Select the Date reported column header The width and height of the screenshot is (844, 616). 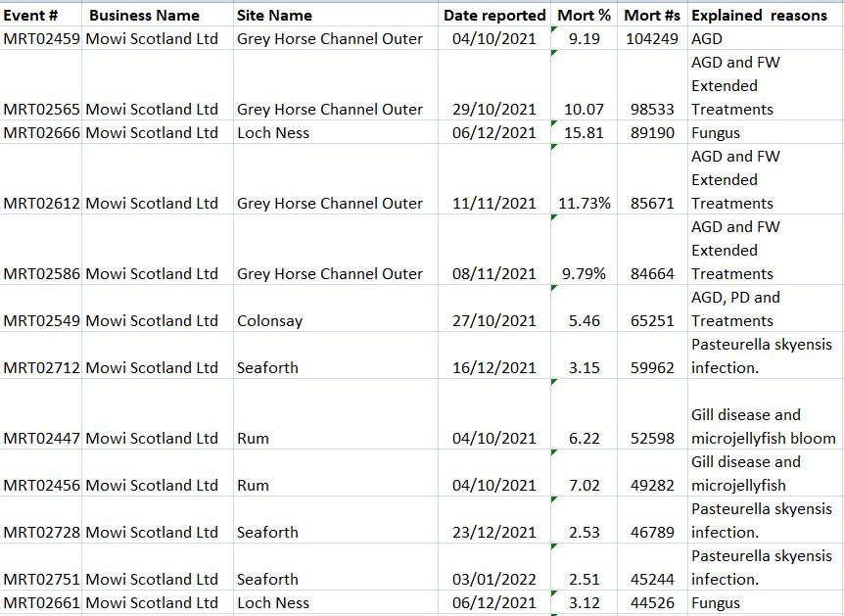(x=494, y=15)
